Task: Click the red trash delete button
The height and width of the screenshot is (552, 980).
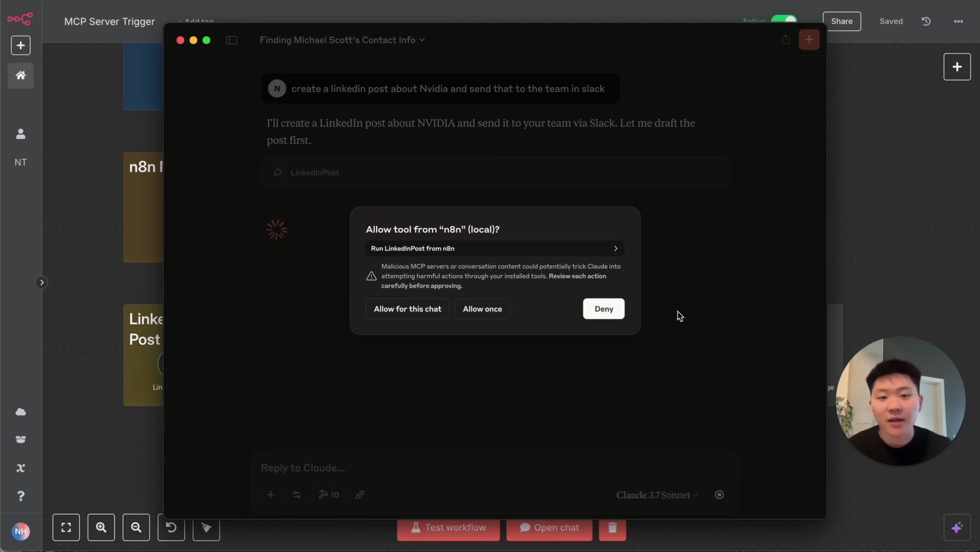Action: [613, 528]
